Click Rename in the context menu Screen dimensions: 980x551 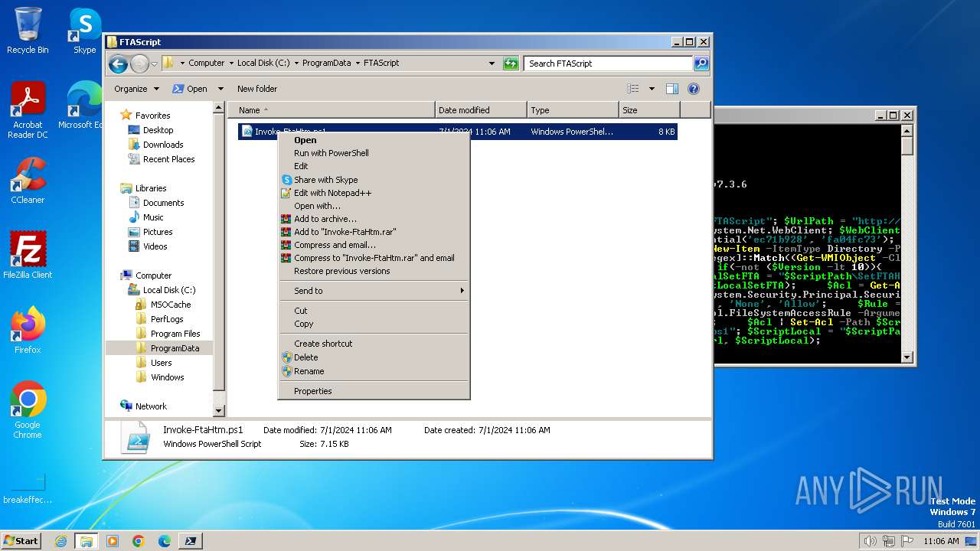click(374, 371)
